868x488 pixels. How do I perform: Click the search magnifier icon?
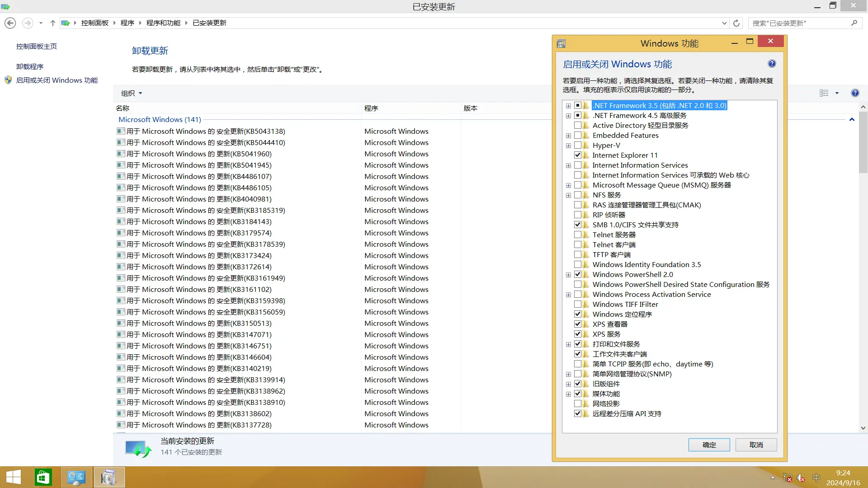(x=854, y=23)
